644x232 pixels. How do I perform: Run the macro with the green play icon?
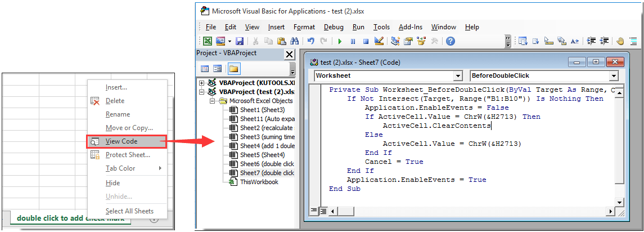pos(340,41)
